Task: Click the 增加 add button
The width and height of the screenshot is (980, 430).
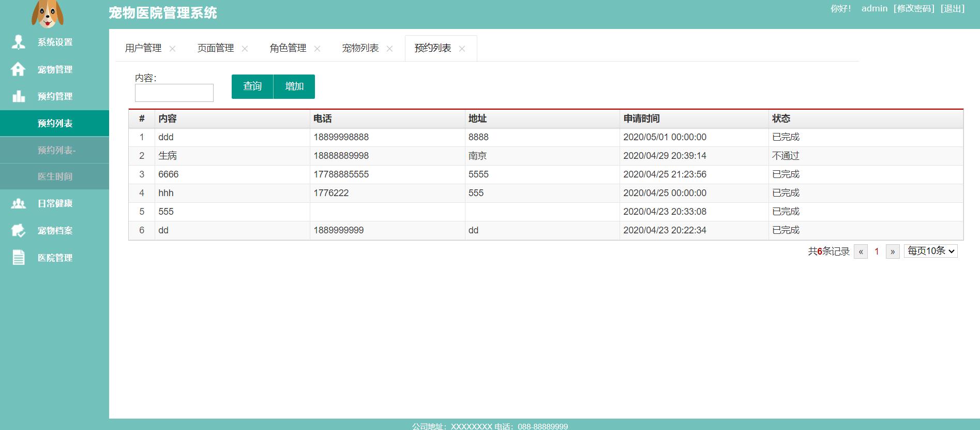Action: (294, 86)
